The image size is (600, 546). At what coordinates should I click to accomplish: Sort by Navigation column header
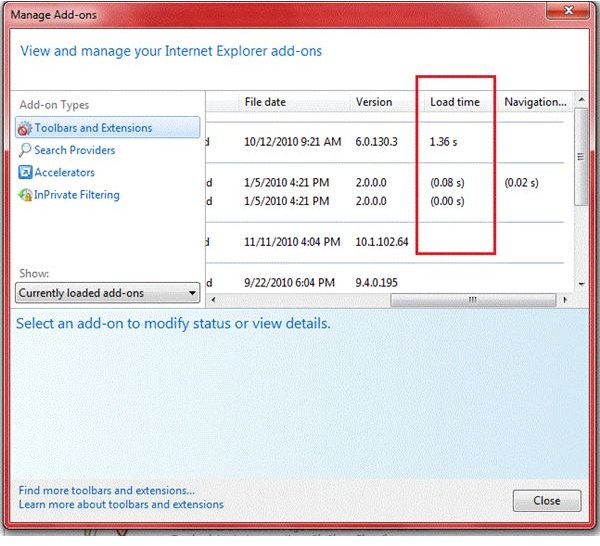click(535, 102)
